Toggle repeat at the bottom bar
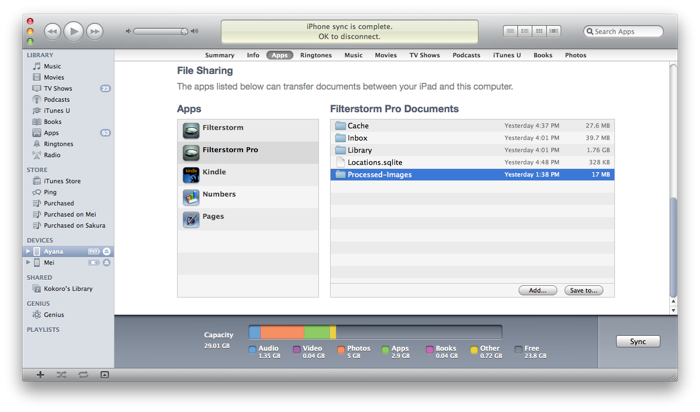 [83, 374]
